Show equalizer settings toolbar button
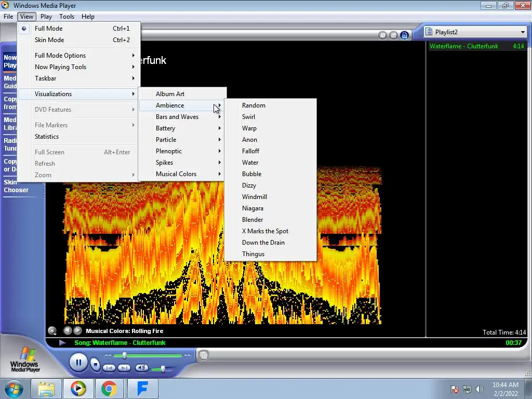 pos(393,35)
